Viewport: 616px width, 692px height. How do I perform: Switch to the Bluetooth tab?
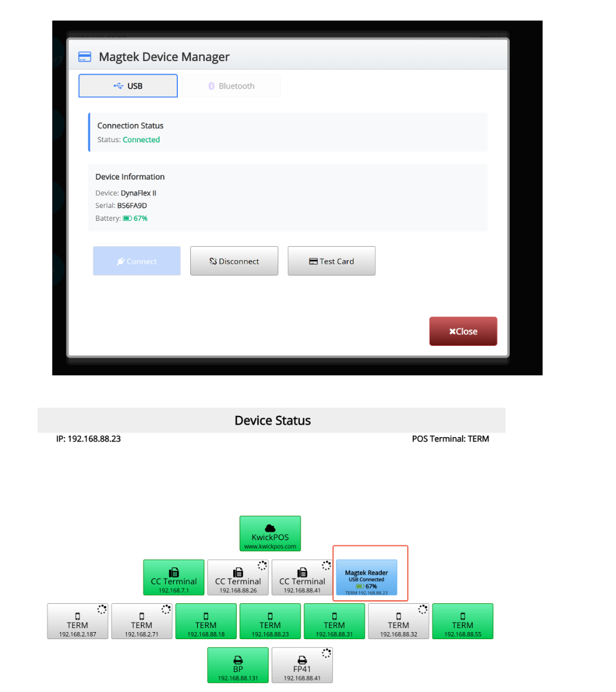(x=231, y=86)
